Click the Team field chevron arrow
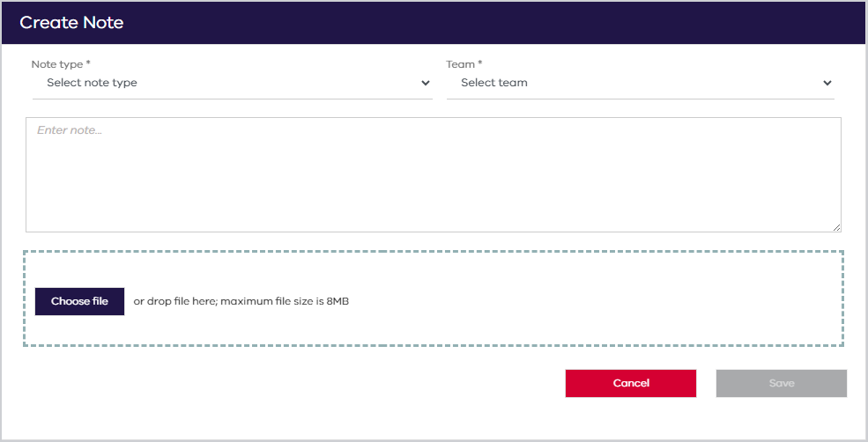The height and width of the screenshot is (442, 868). [827, 83]
